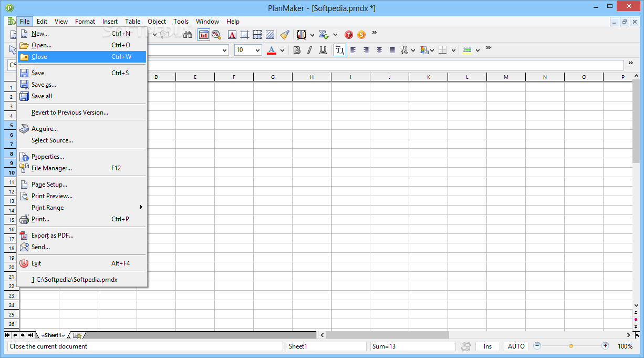Screen dimensions: 644x358
Task: Choose Exit from File menu
Action: pos(82,263)
